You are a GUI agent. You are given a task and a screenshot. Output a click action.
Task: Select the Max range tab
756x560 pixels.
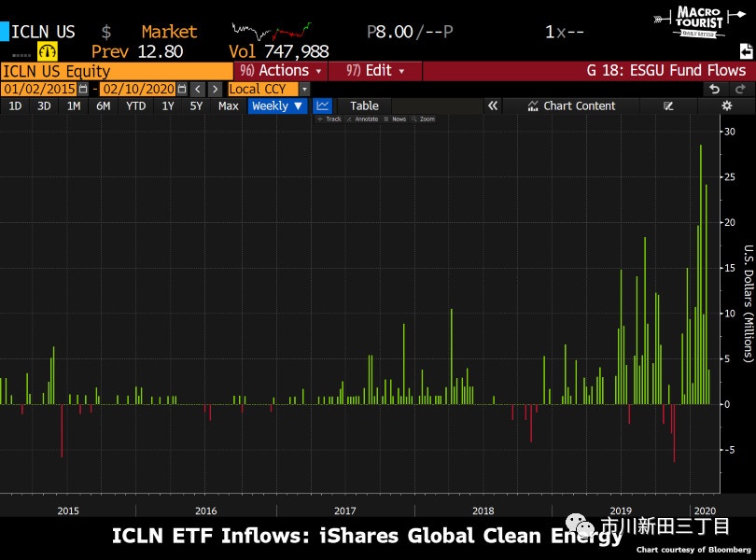(x=228, y=105)
